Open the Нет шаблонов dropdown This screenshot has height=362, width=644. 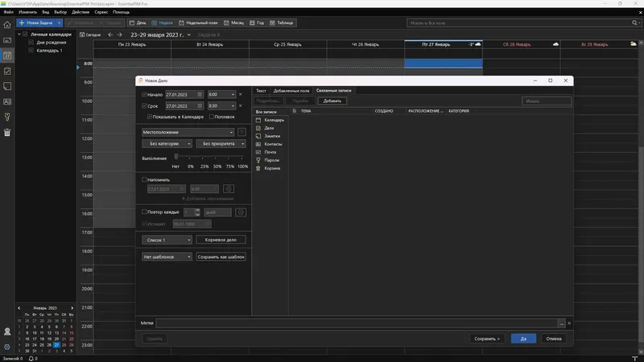(167, 257)
